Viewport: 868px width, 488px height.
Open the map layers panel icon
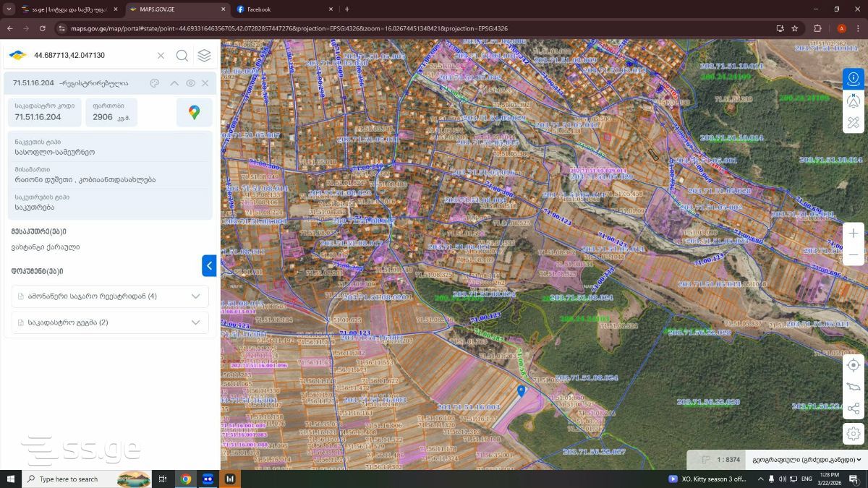(205, 56)
